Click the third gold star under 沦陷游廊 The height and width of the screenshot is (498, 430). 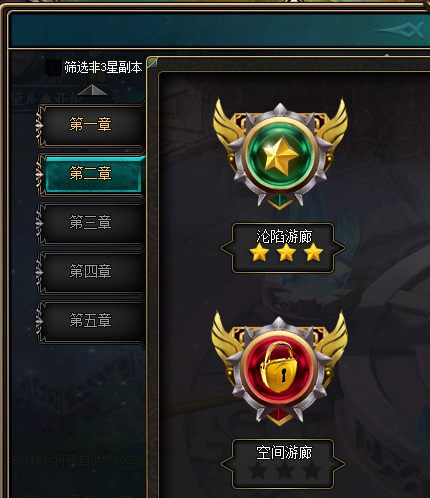coord(313,252)
